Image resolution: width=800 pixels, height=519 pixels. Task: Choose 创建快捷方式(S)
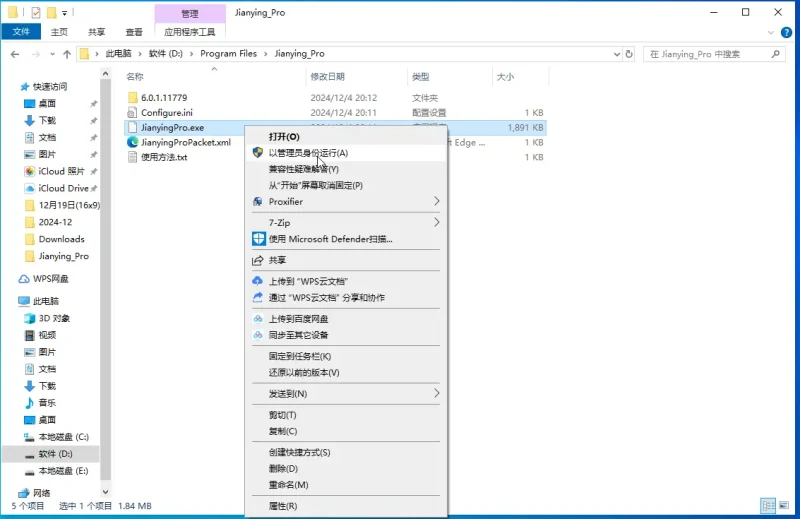(x=346, y=452)
